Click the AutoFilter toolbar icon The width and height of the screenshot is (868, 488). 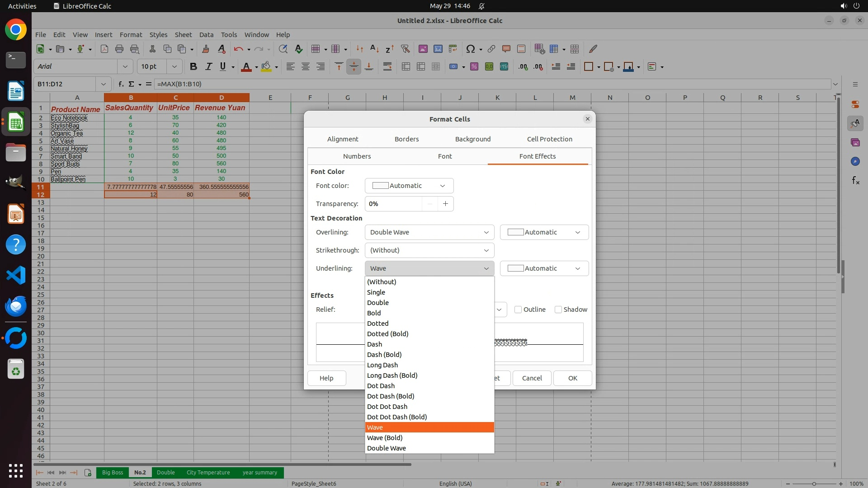(x=405, y=49)
